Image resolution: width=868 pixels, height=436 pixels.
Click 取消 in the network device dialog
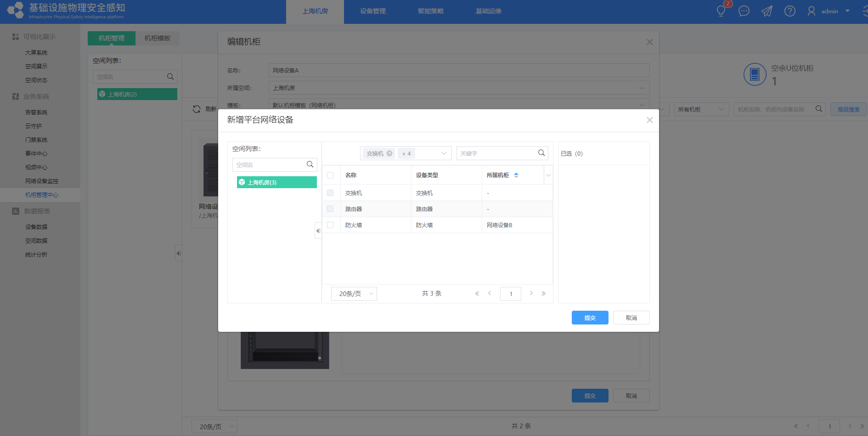(631, 318)
